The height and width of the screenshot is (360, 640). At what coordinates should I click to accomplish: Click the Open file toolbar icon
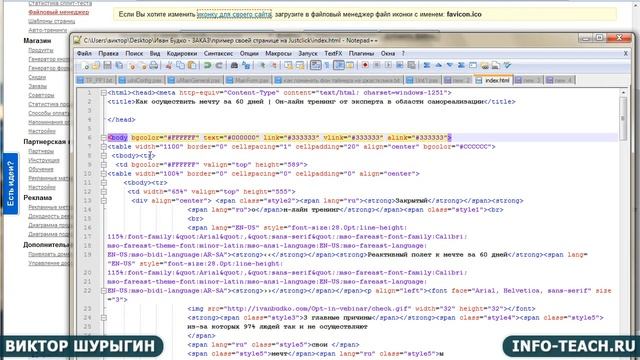96,65
